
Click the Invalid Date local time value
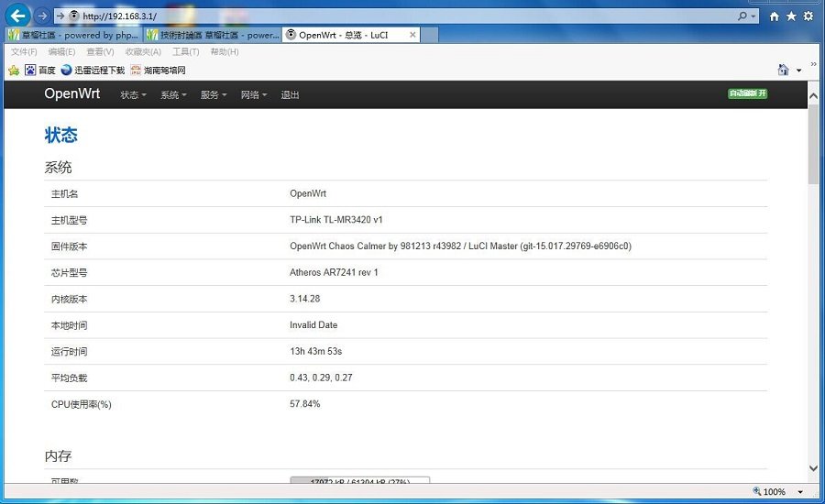point(313,324)
